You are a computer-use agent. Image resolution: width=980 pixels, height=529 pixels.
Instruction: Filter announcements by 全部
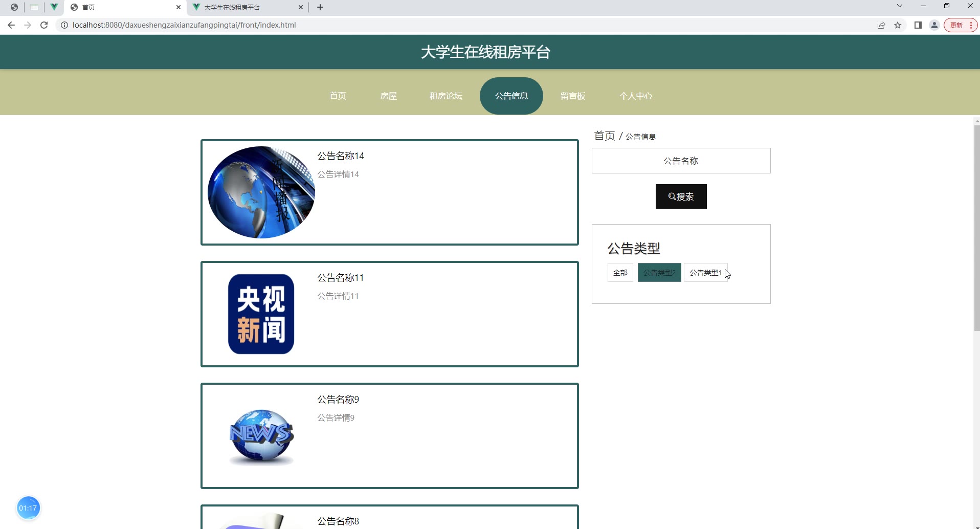pyautogui.click(x=620, y=273)
